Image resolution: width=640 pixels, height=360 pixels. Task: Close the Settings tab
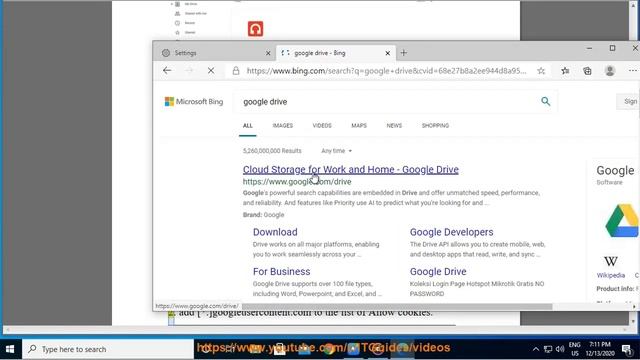[x=268, y=53]
